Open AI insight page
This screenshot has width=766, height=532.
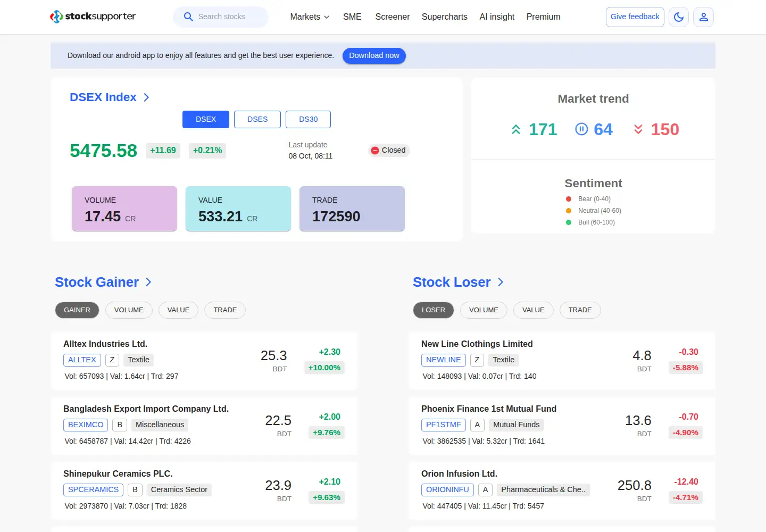click(x=497, y=17)
